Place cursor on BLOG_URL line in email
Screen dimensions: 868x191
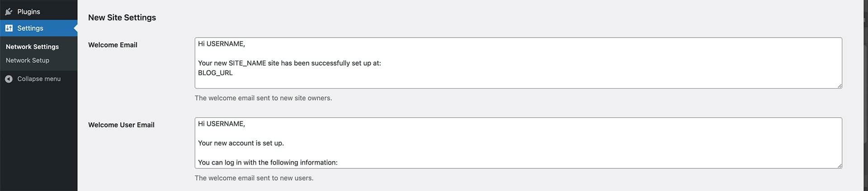(x=215, y=73)
